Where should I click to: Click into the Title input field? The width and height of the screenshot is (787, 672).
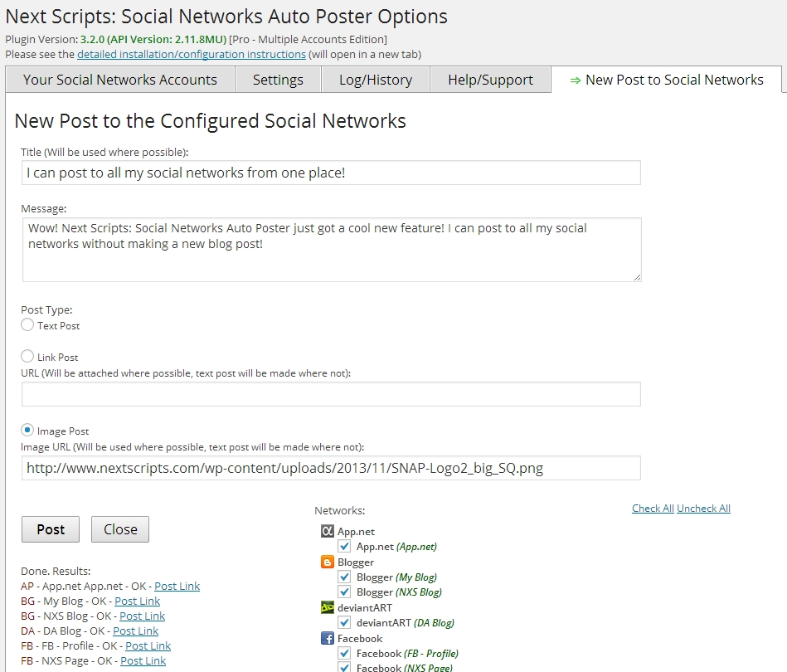pyautogui.click(x=331, y=173)
